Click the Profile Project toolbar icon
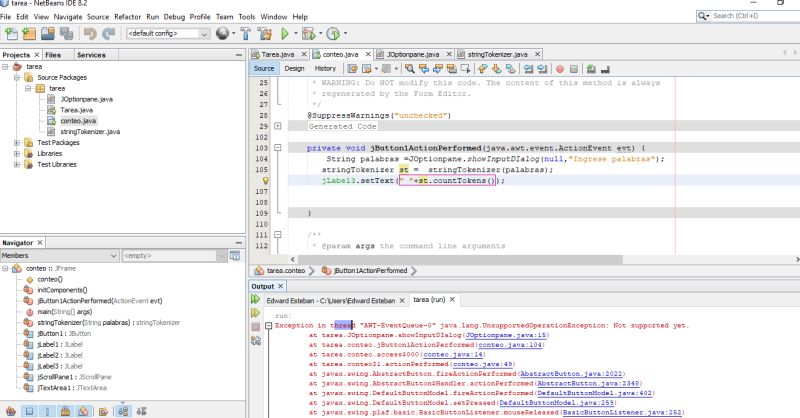 click(333, 34)
